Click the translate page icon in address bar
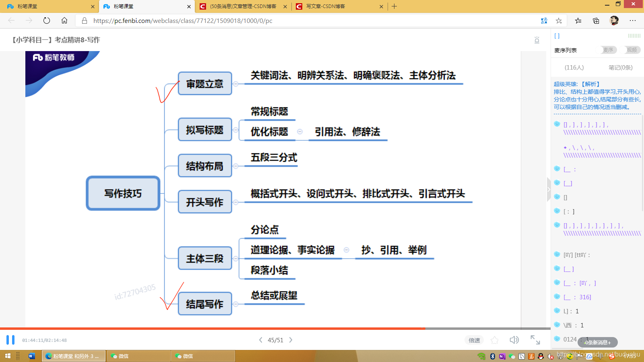The image size is (644, 362). (x=544, y=21)
